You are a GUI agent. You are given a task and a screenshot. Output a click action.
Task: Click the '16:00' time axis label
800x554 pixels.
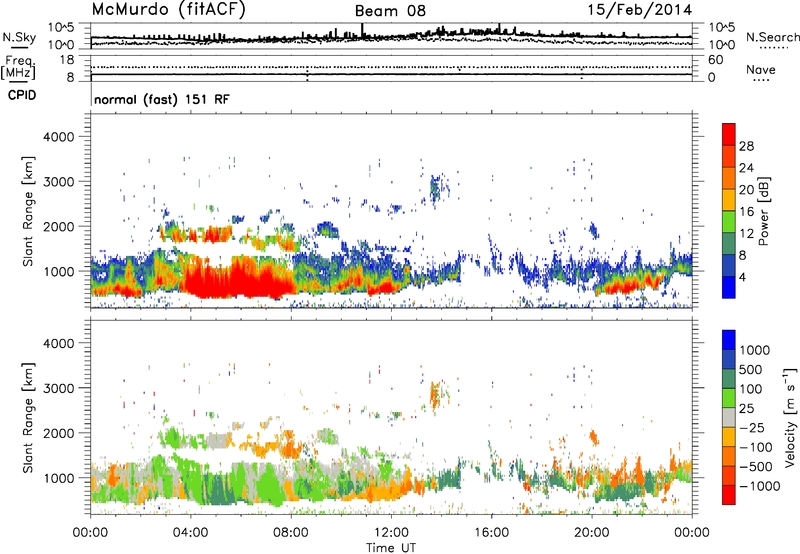(x=491, y=533)
